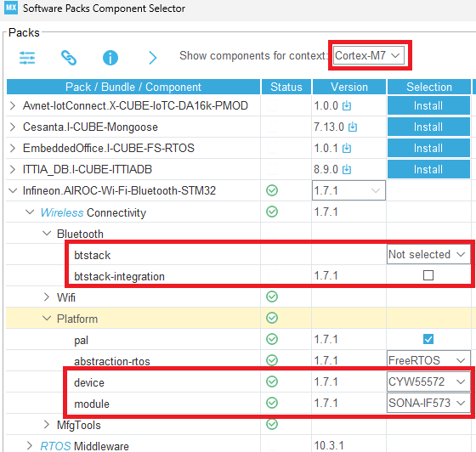Sort by Pack / Bundle / Component header
Image resolution: width=476 pixels, height=452 pixels.
tap(133, 87)
